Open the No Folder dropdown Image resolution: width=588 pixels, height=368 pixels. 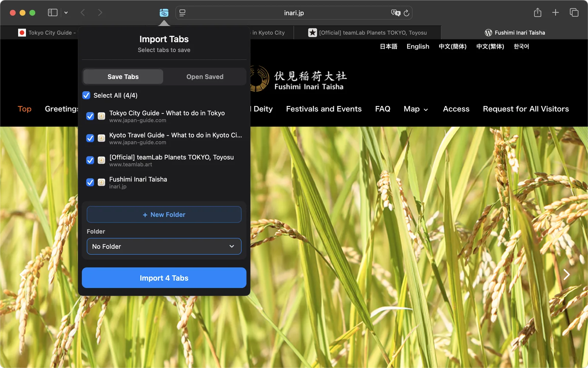pyautogui.click(x=164, y=247)
